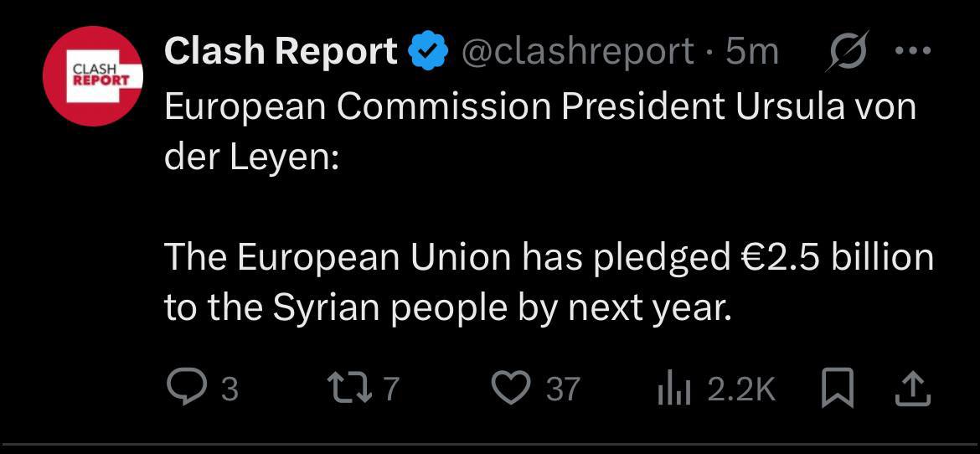
Task: Click the Clash Report display name
Action: click(281, 53)
